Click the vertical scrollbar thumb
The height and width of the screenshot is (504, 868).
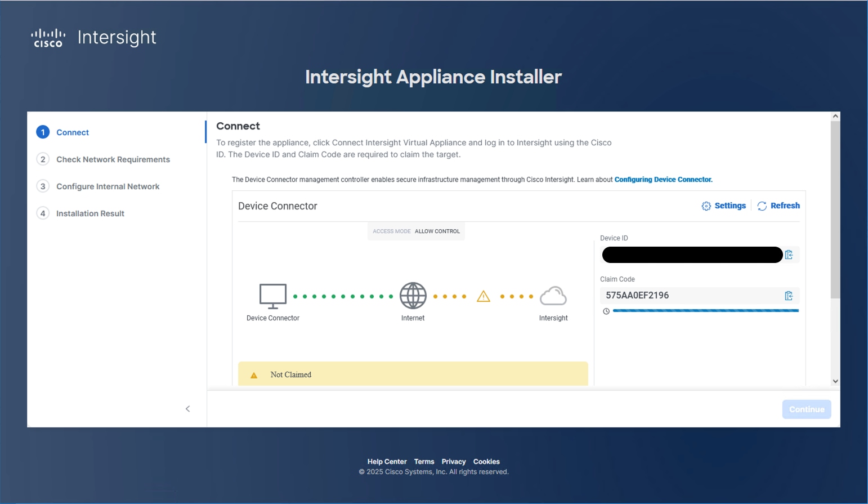(x=835, y=209)
